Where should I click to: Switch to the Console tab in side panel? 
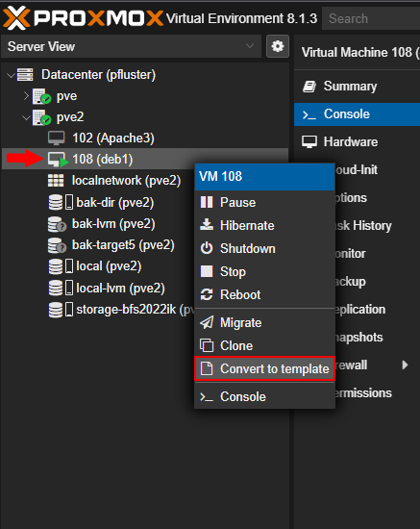(357, 114)
